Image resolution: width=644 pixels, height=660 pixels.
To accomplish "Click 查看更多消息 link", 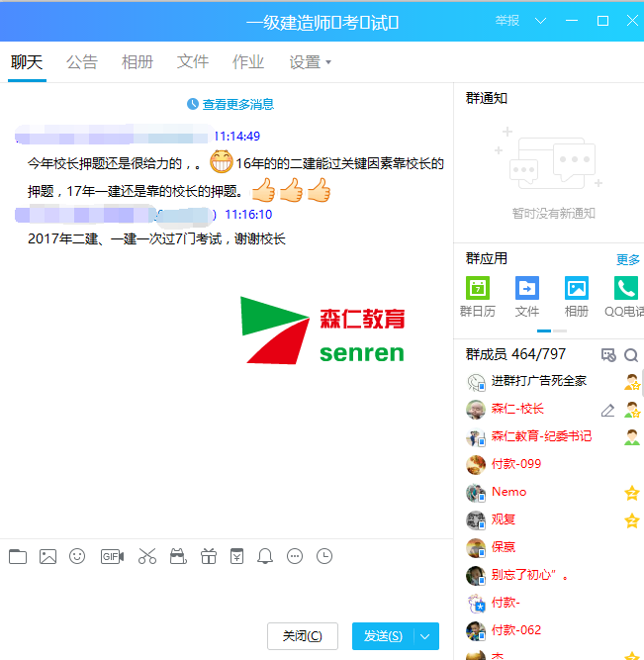I will pyautogui.click(x=238, y=104).
